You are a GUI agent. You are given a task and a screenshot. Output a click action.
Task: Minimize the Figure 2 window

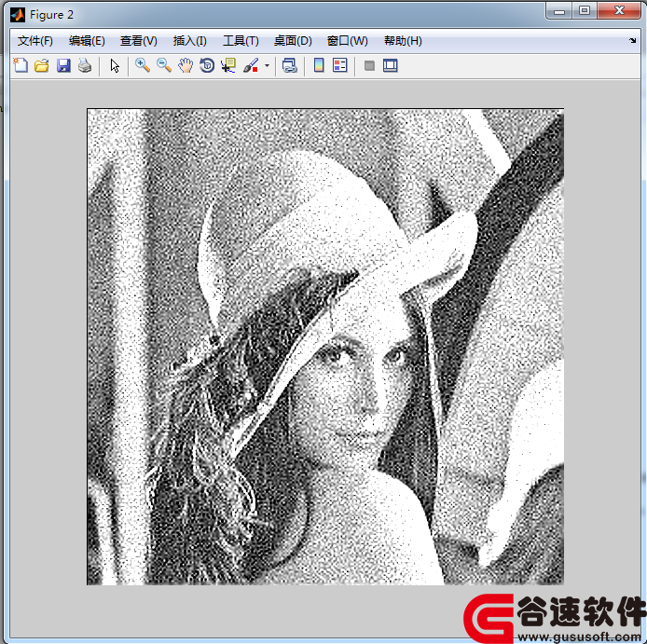[559, 11]
